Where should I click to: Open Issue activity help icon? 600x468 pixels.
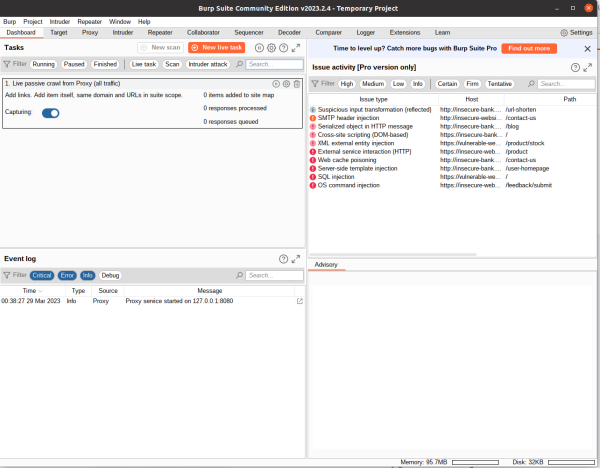click(x=575, y=68)
